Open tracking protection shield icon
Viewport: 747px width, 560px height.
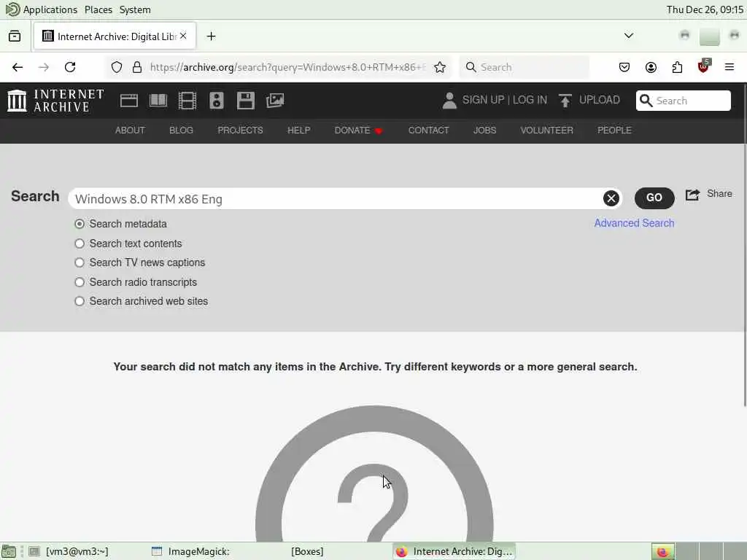pyautogui.click(x=117, y=67)
